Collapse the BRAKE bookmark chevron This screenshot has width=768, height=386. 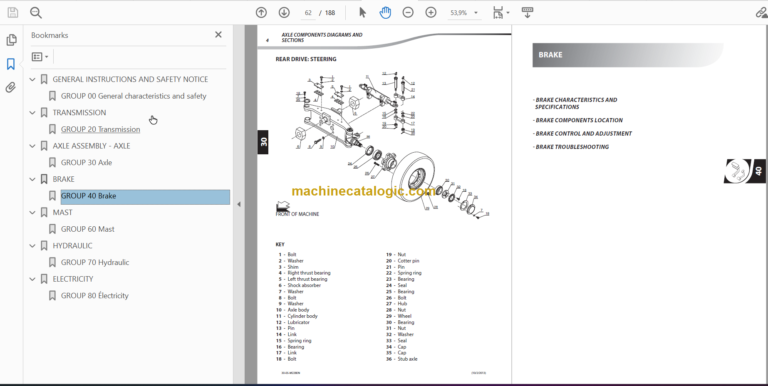coord(32,179)
